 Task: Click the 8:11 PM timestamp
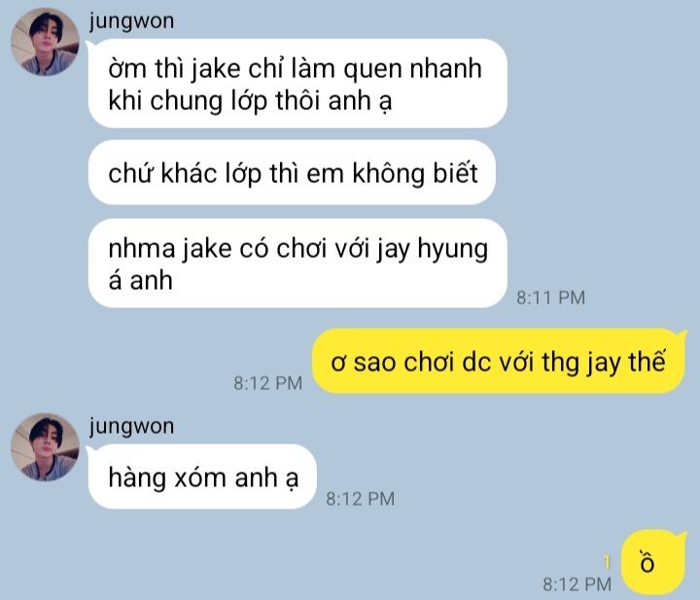pos(550,298)
